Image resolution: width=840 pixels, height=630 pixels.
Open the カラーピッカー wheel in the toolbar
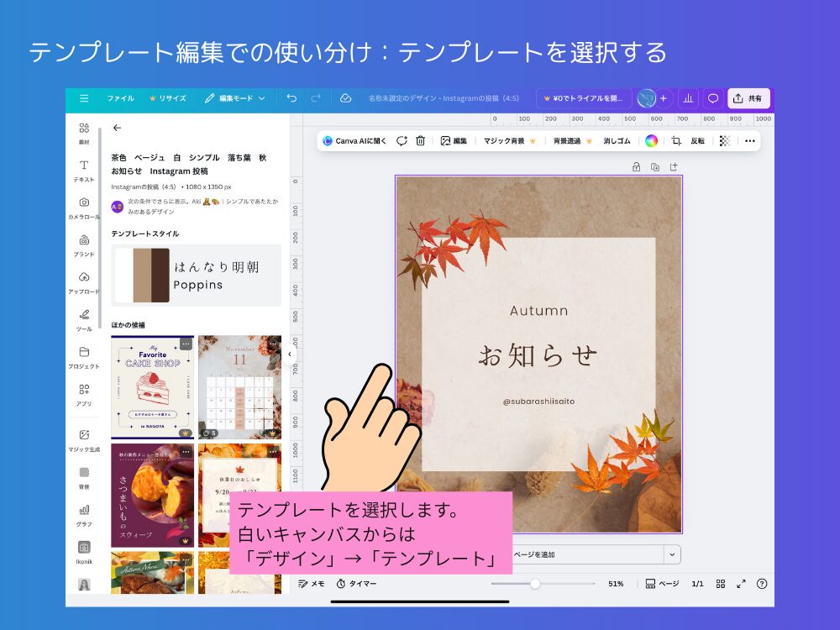(x=653, y=141)
